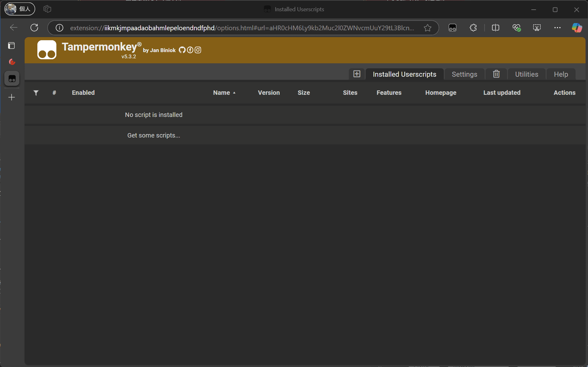This screenshot has width=588, height=367.
Task: Open the Jan Biniok GitHub icon link
Action: (x=182, y=50)
